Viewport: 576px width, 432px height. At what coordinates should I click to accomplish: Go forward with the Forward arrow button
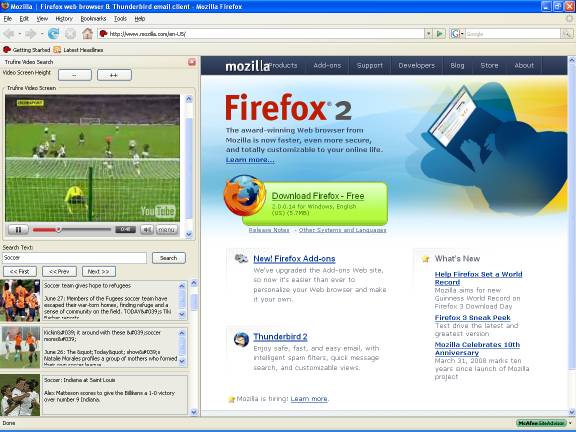tap(30, 34)
